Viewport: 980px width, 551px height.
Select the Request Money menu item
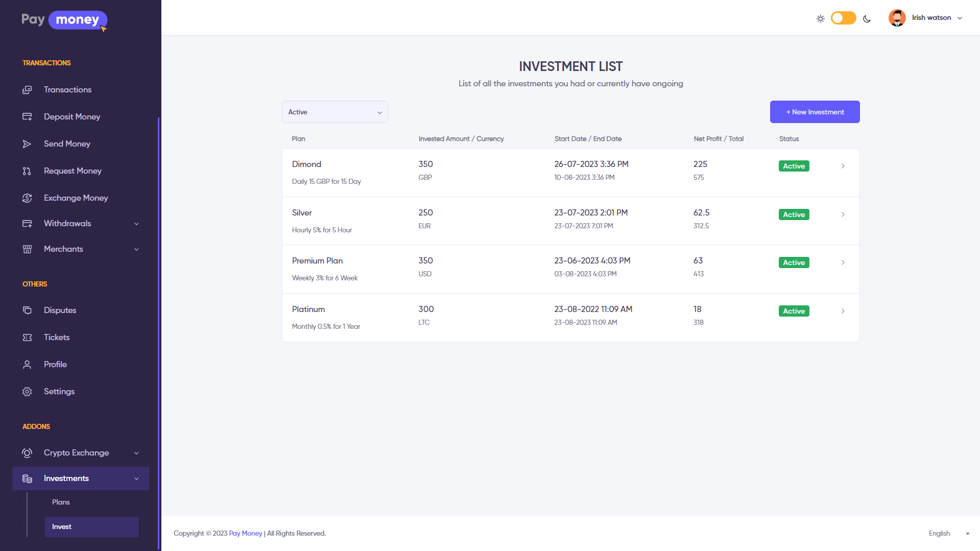tap(73, 171)
